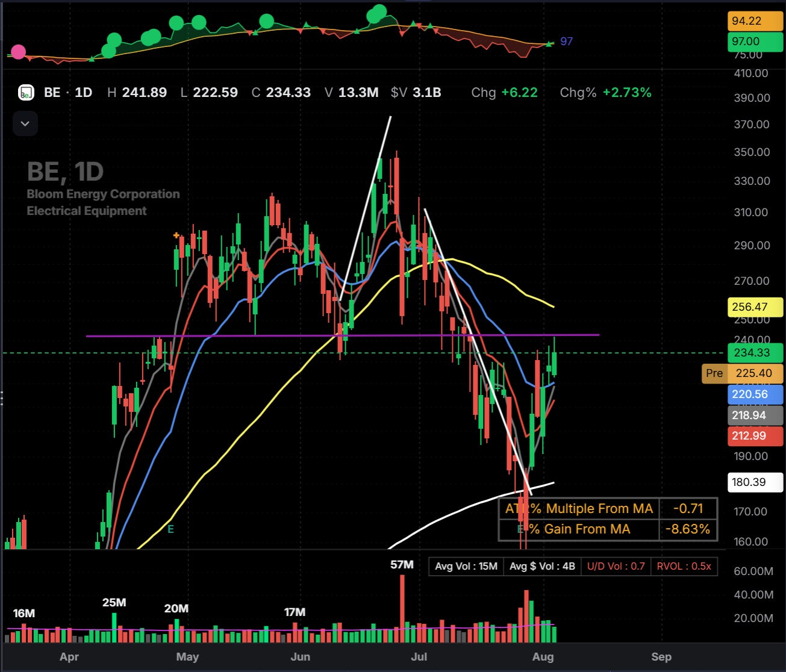Click the 20M volume bar label near May
This screenshot has height=672, width=786.
(176, 609)
